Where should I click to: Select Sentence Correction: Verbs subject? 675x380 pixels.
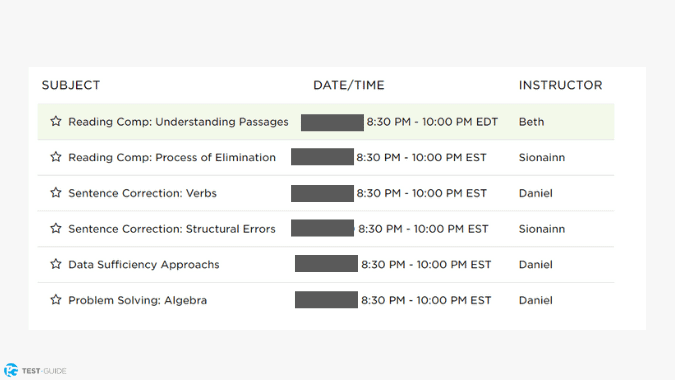[142, 193]
